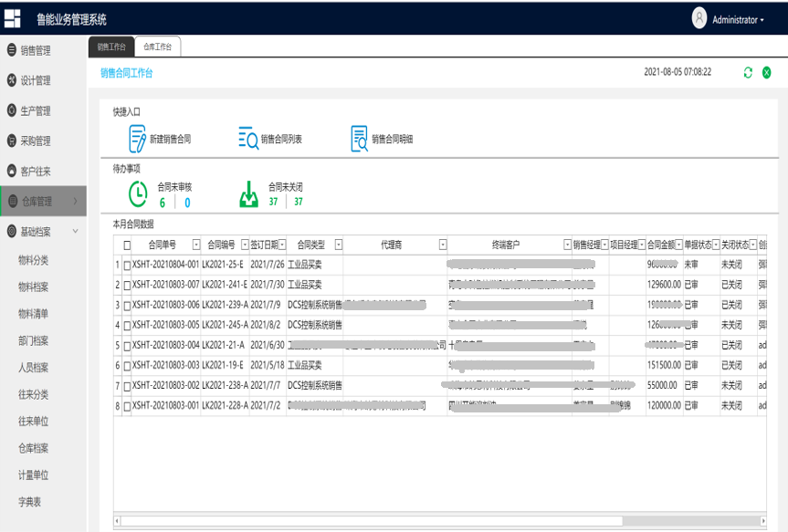Toggle the select-all checkbox in table header
The width and height of the screenshot is (788, 532).
point(127,245)
